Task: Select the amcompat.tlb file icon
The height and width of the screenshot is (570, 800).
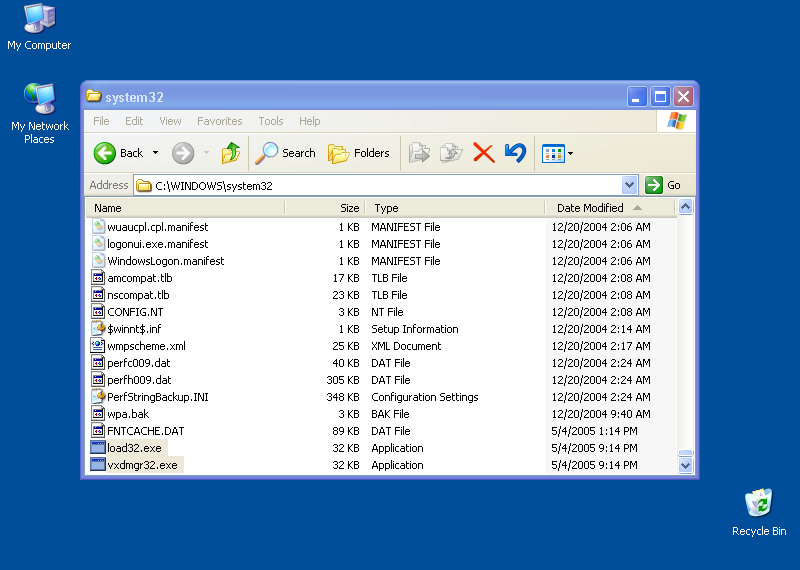Action: 98,278
